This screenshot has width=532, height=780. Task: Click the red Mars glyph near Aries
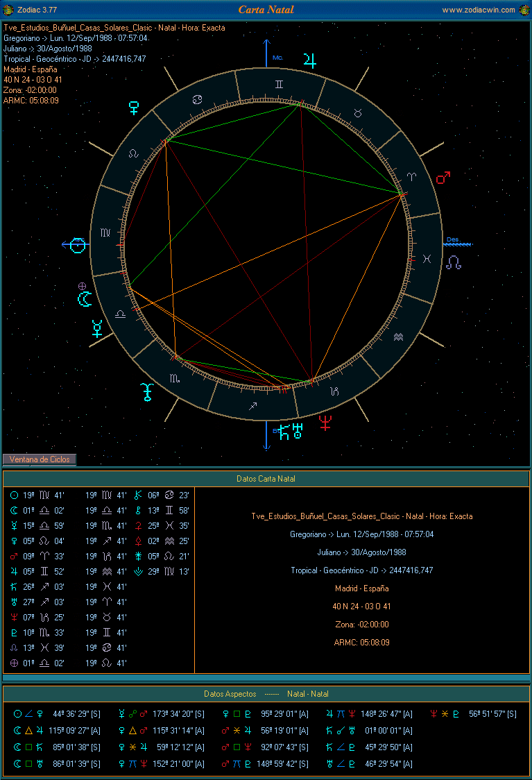tap(443, 178)
